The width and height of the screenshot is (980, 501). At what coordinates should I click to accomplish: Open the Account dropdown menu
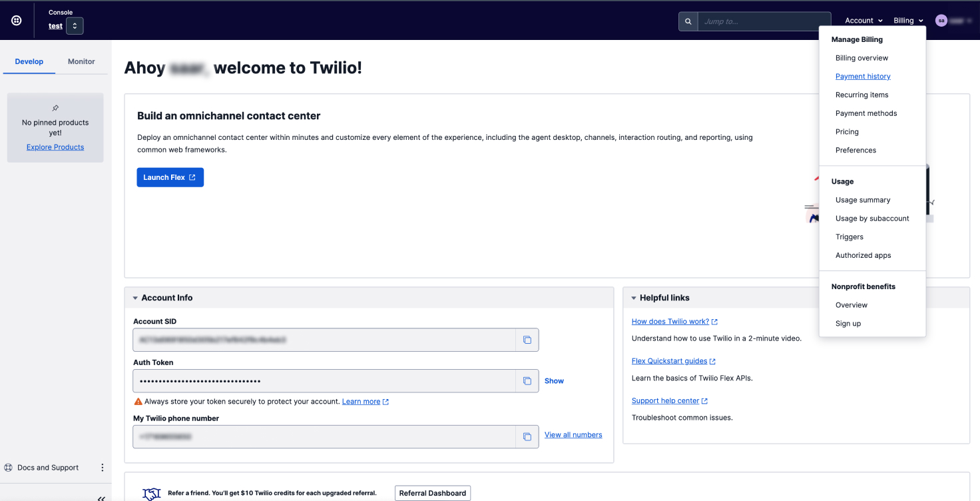click(x=863, y=21)
